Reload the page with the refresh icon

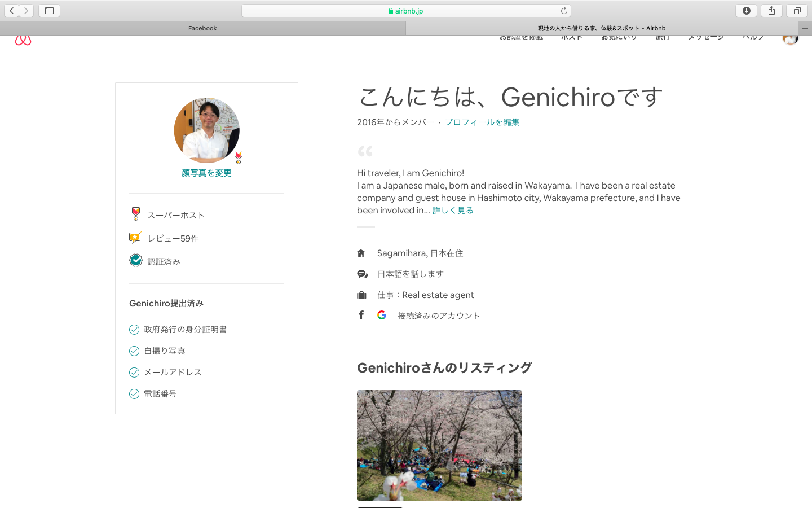[x=563, y=11]
